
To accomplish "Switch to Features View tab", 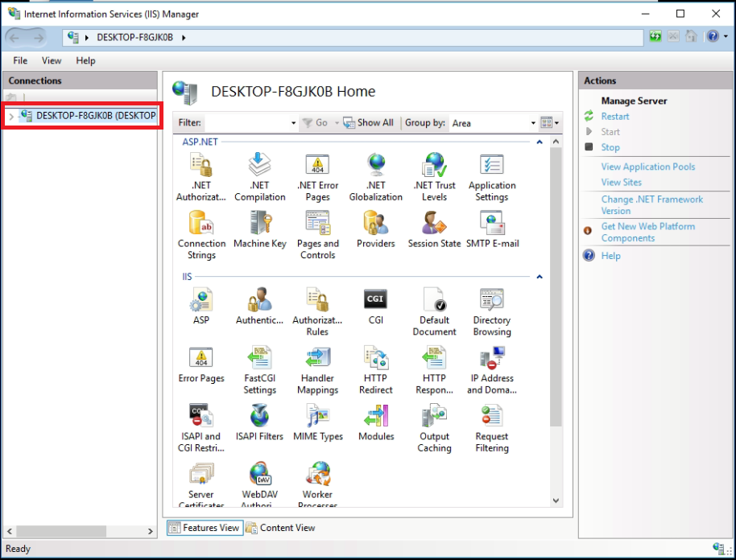I will pos(205,528).
